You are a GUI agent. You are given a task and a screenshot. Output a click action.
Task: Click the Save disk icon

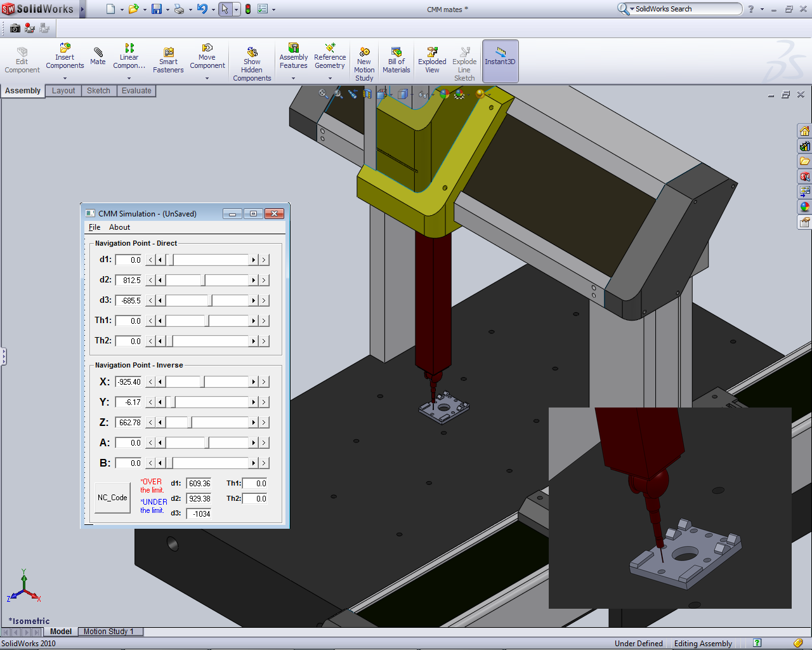[x=157, y=9]
